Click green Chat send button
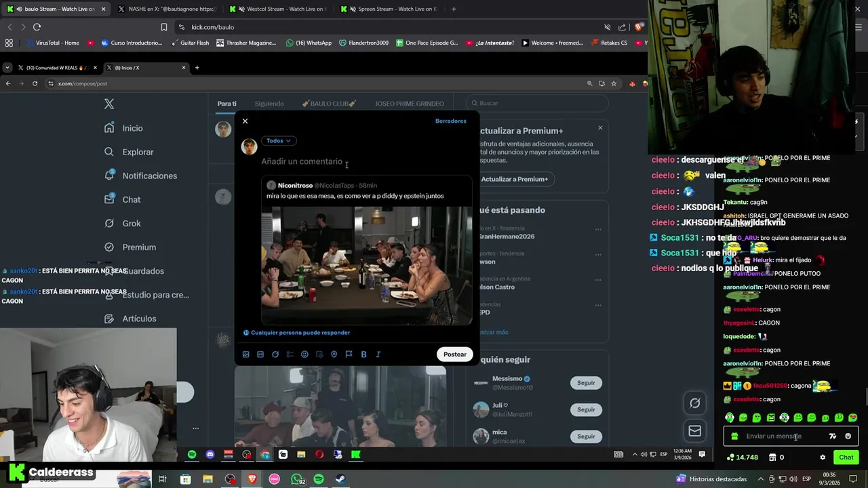 [846, 457]
